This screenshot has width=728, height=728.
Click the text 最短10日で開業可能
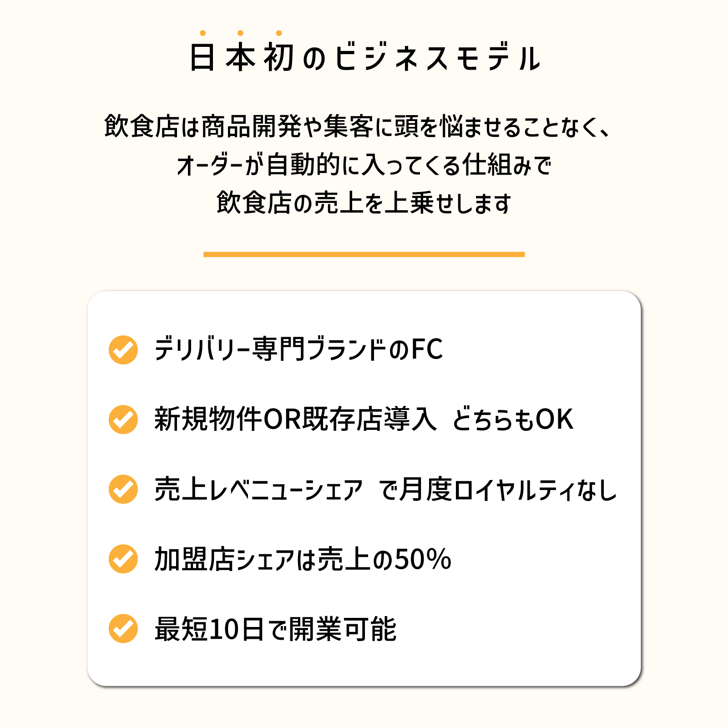[x=275, y=629]
